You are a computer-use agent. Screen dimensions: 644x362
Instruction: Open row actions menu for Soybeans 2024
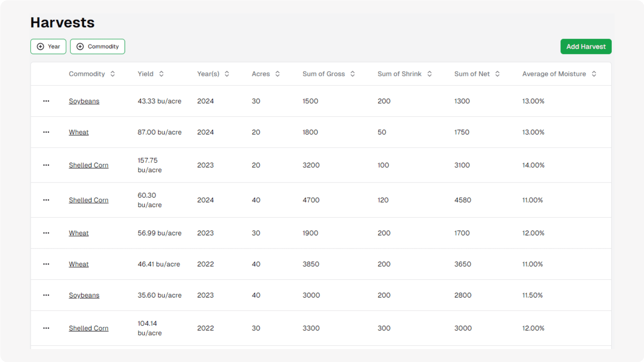46,101
